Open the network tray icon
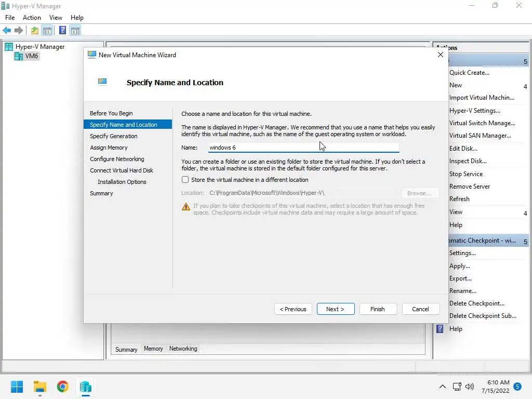The width and height of the screenshot is (532, 399). pos(457,387)
